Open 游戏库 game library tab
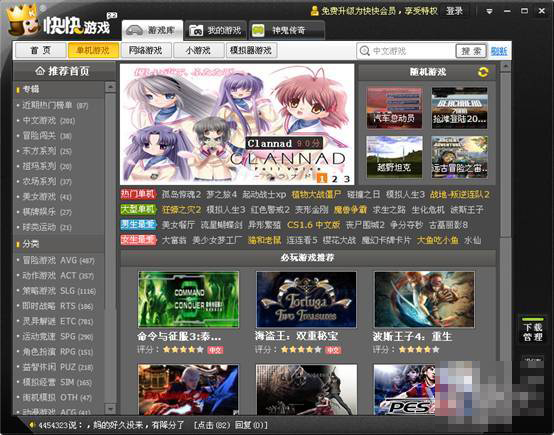 pyautogui.click(x=153, y=30)
